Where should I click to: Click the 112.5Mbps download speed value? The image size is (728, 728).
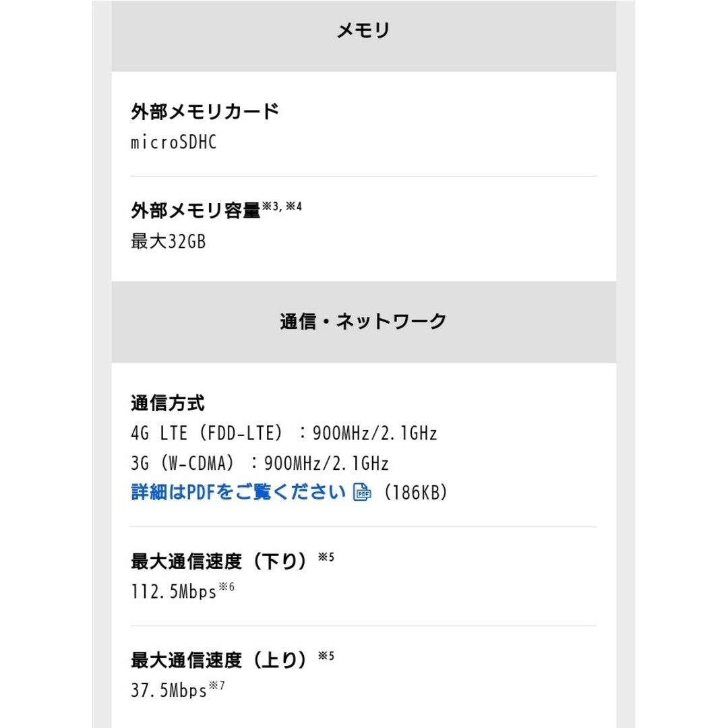tap(174, 592)
